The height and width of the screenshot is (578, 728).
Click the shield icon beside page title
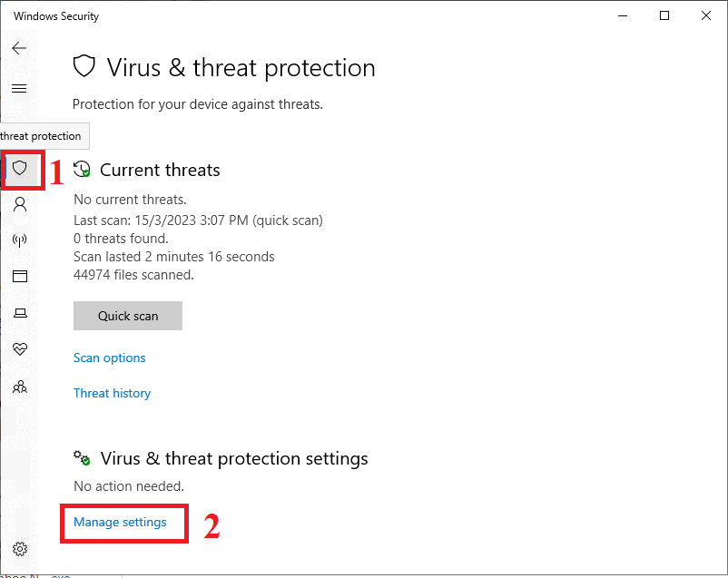pos(84,66)
